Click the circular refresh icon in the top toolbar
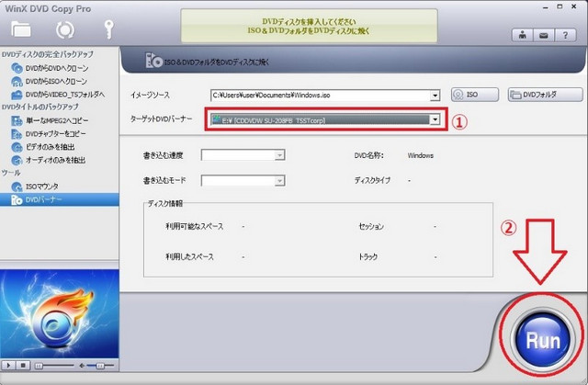Image resolution: width=588 pixels, height=385 pixels. click(x=65, y=29)
